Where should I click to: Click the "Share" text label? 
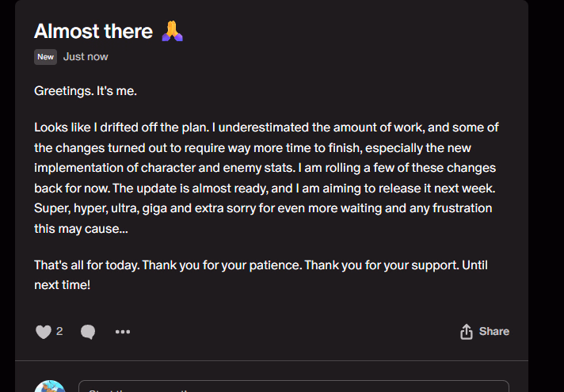[x=494, y=331]
